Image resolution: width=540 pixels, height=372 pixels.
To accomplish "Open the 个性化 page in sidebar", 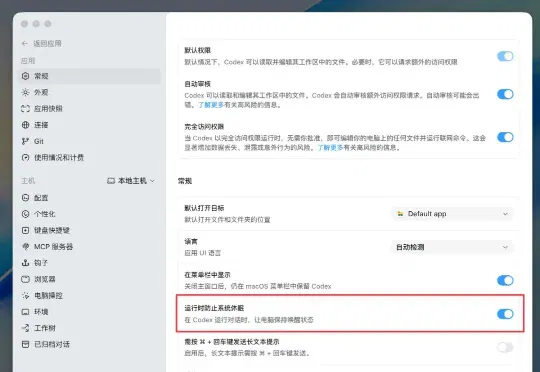I will [90, 214].
